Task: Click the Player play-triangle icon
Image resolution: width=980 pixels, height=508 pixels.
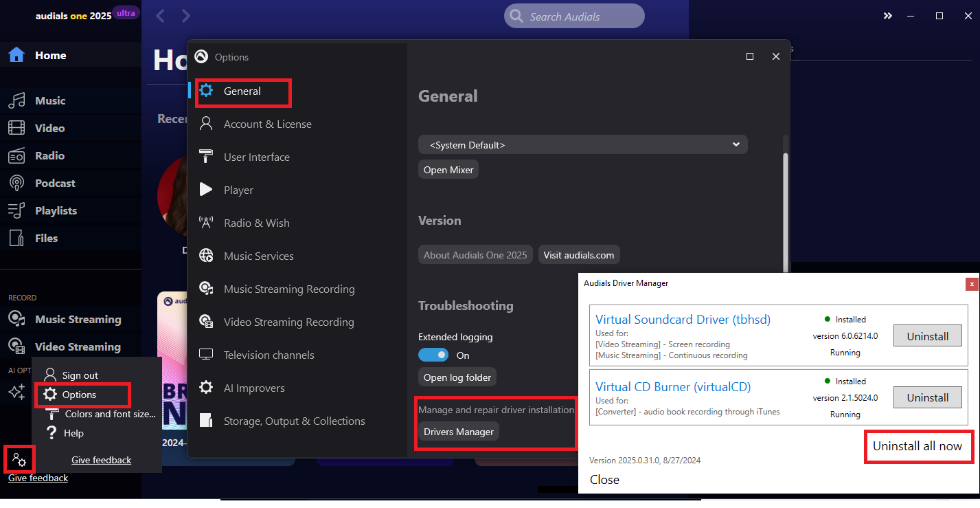Action: tap(206, 190)
